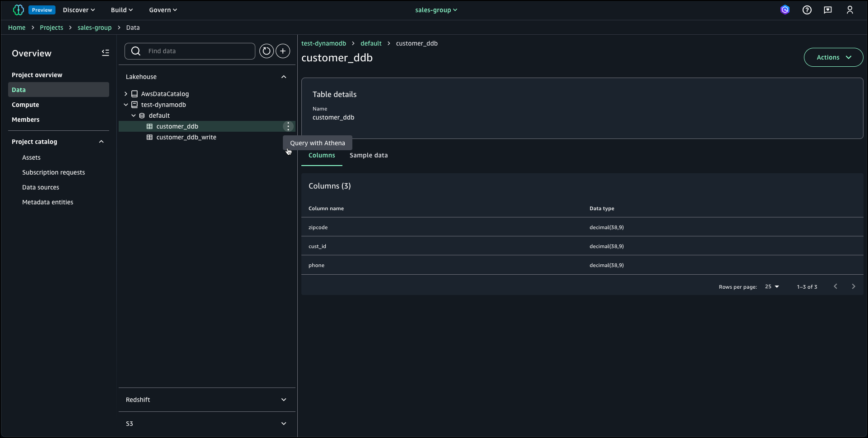Image resolution: width=868 pixels, height=438 pixels.
Task: Open the Actions dropdown button
Action: click(x=834, y=57)
